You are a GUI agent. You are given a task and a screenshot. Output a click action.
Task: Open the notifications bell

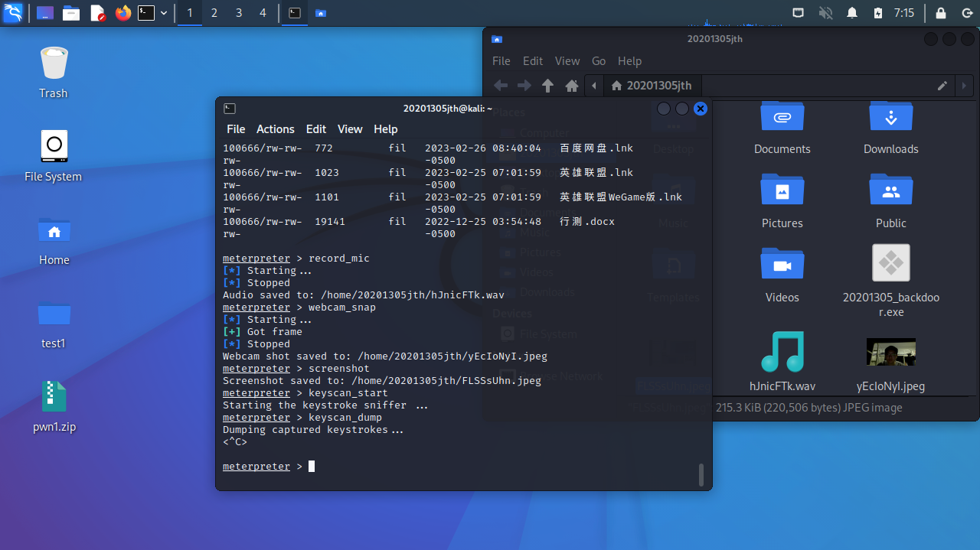[852, 13]
